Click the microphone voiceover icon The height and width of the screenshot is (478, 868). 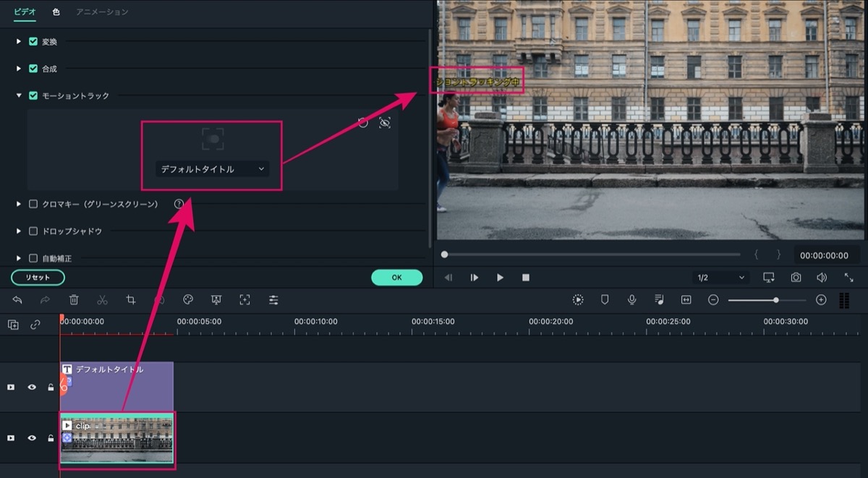coord(632,299)
